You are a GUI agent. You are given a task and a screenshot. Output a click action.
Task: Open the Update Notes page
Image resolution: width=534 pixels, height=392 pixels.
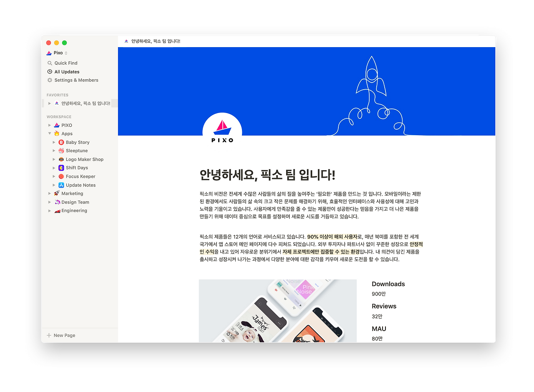tap(81, 185)
